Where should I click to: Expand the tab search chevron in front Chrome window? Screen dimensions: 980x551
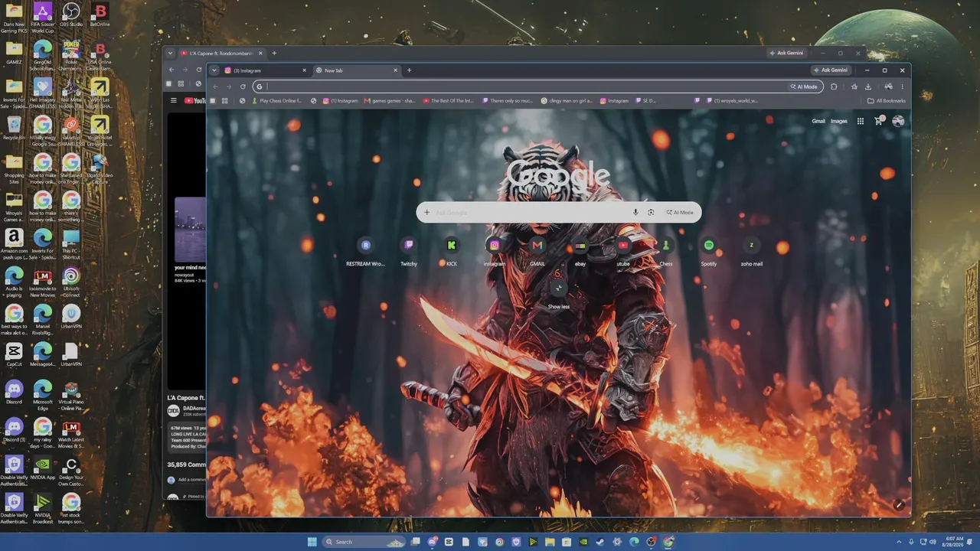(x=214, y=70)
